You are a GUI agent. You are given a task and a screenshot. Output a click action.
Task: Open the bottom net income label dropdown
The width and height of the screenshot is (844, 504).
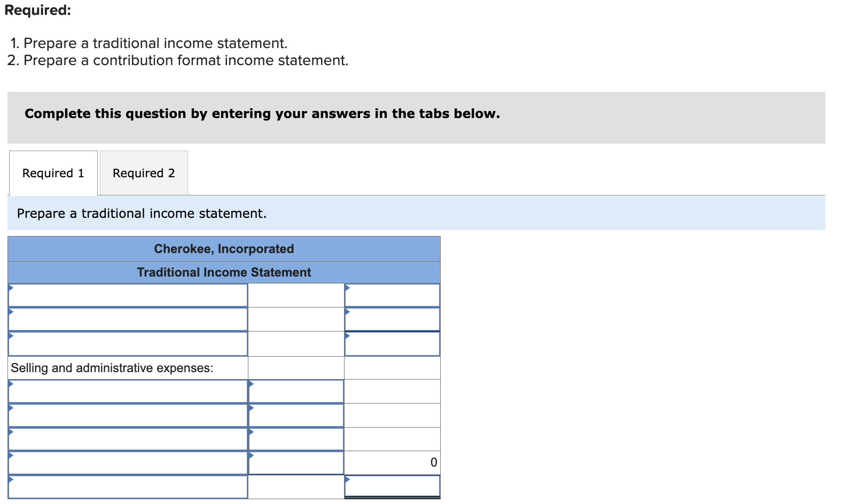[x=127, y=486]
